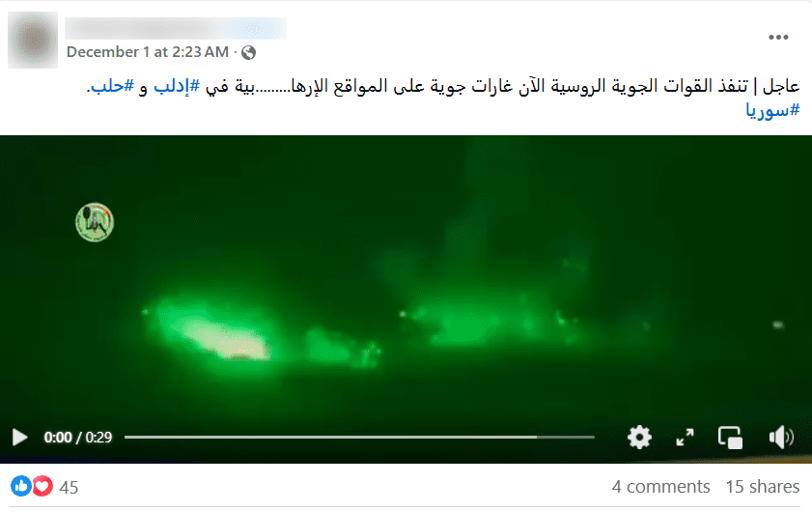Image resolution: width=812 pixels, height=512 pixels.
Task: Open picture-in-picture mini player icon
Action: coord(730,438)
